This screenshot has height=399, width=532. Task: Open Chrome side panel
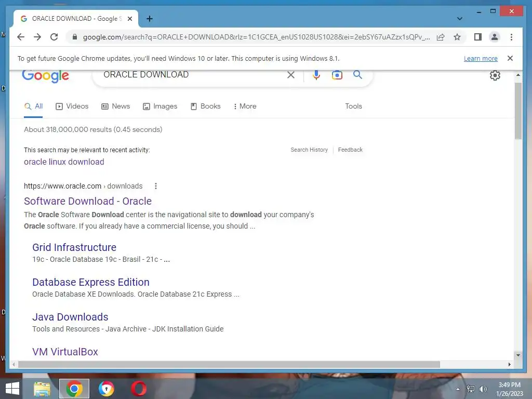point(478,37)
